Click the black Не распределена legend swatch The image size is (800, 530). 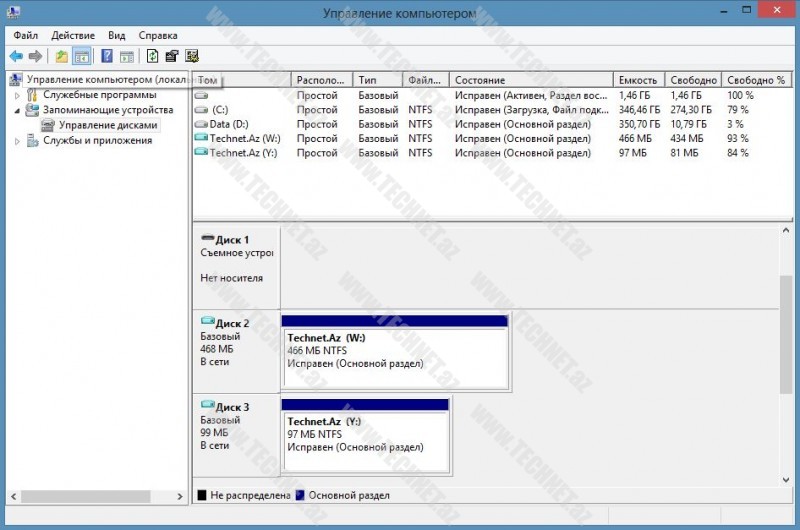(x=202, y=495)
